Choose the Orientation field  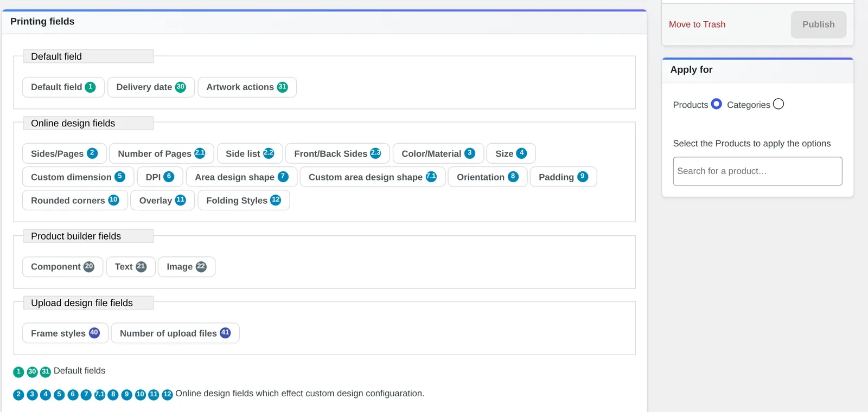488,177
